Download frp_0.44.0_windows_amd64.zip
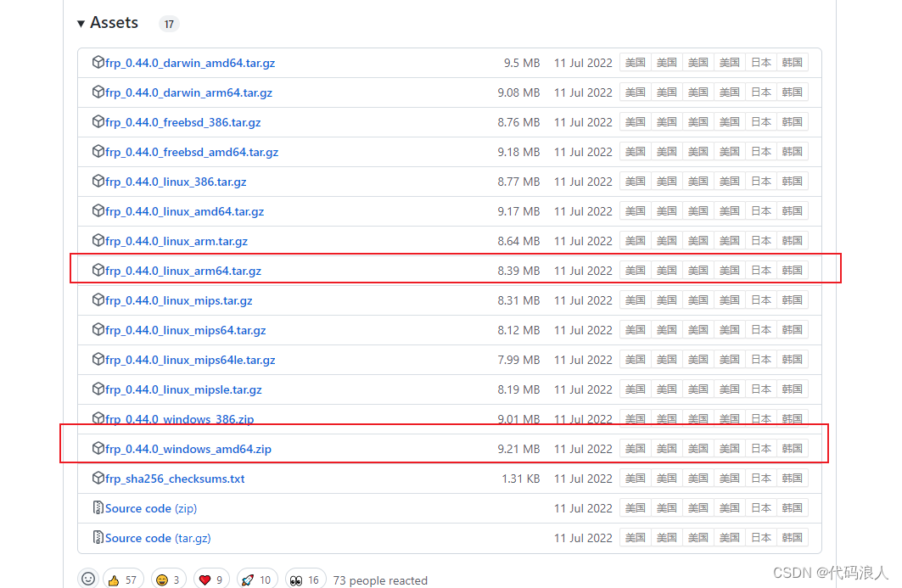Image resolution: width=902 pixels, height=588 pixels. [x=188, y=450]
